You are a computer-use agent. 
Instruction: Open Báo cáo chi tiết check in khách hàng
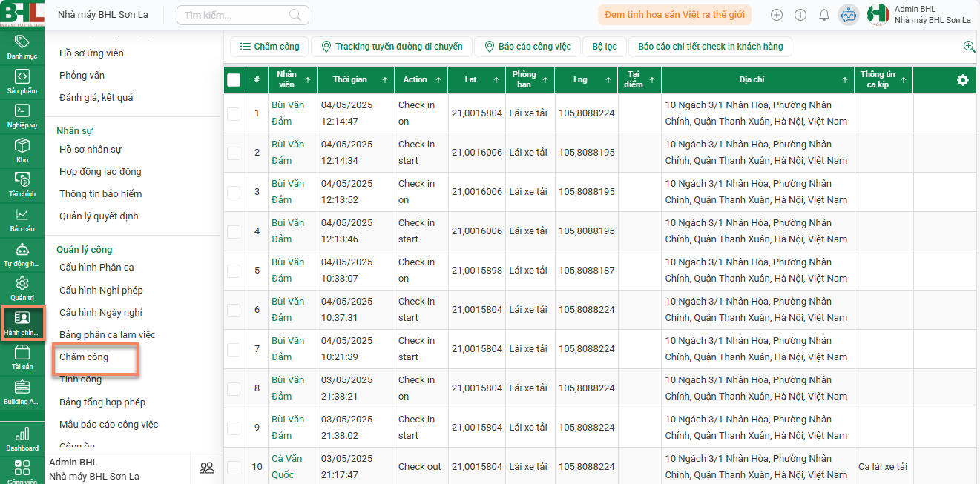pyautogui.click(x=711, y=47)
